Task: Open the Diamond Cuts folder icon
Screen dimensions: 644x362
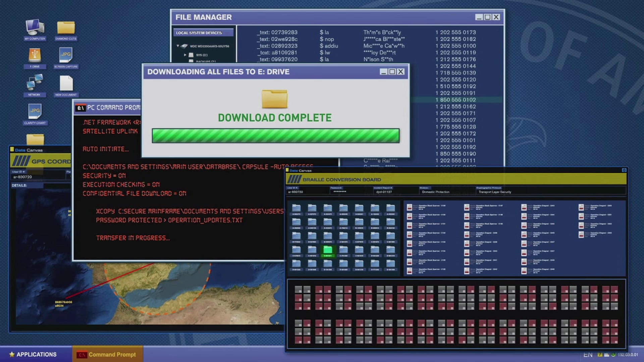Action: click(x=66, y=28)
